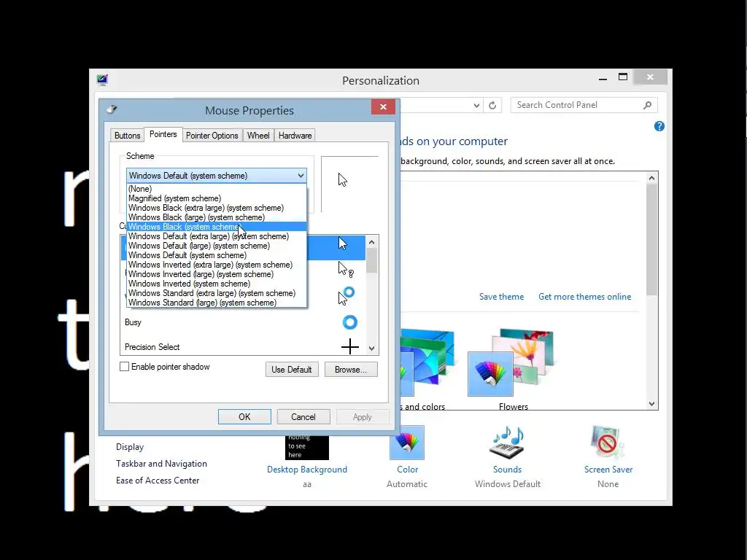
Task: Switch to the Buttons tab
Action: tap(127, 136)
